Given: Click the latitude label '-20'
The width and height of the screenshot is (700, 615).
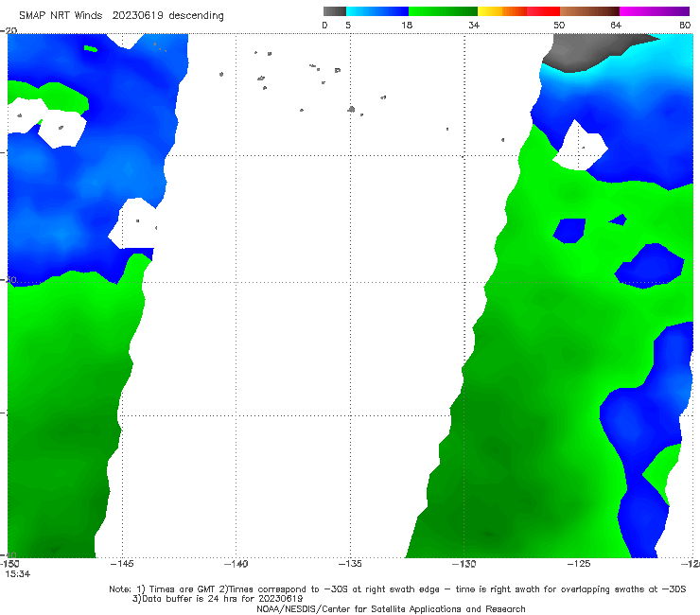Looking at the screenshot, I should point(9,30).
